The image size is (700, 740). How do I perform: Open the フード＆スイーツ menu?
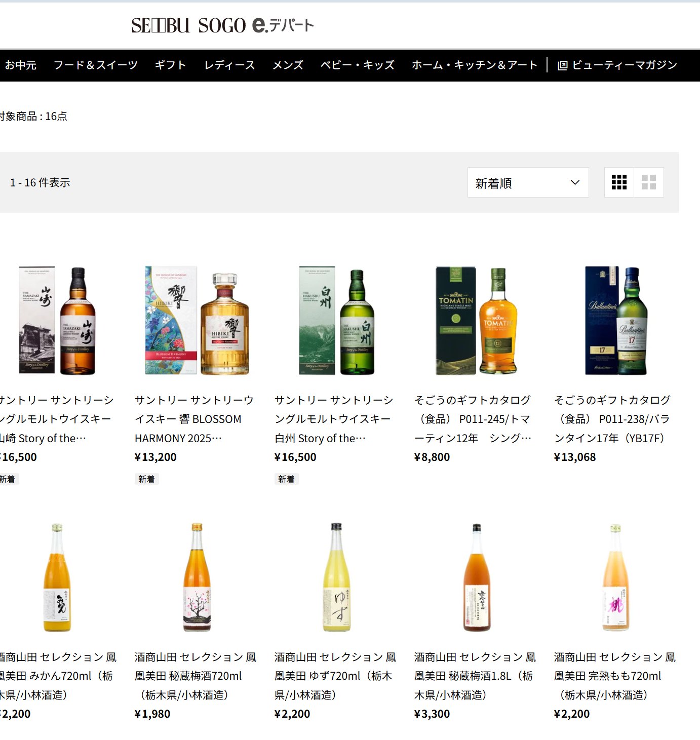click(96, 65)
